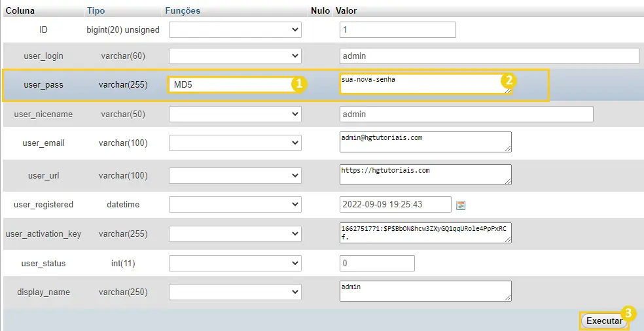Image resolution: width=644 pixels, height=331 pixels.
Task: Click the int(11) type text
Action: point(123,263)
